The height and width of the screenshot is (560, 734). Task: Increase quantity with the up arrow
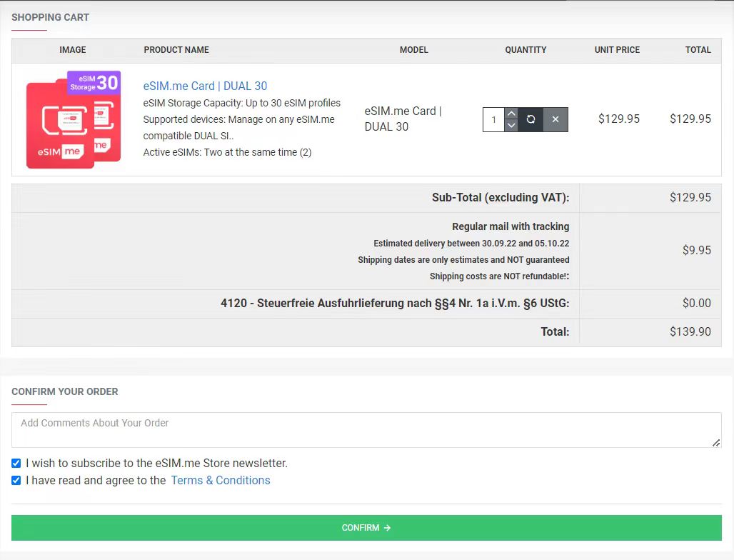[511, 114]
